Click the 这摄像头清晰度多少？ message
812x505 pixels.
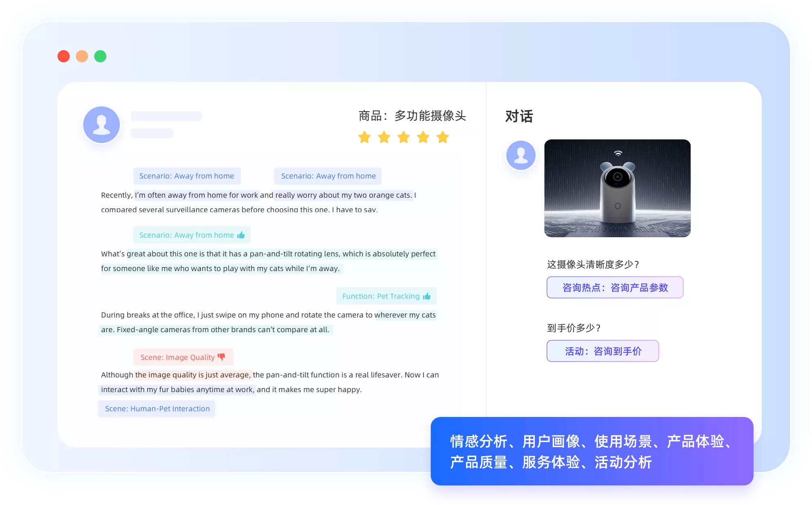tap(593, 265)
